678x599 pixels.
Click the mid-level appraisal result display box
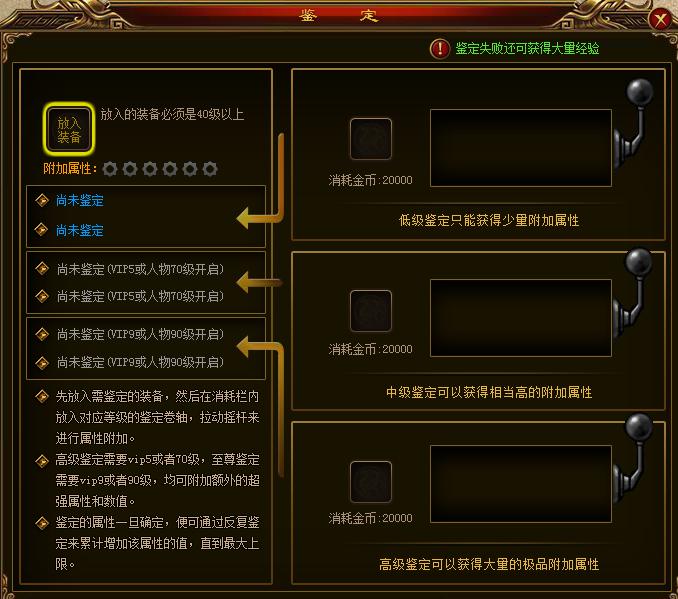click(x=521, y=318)
